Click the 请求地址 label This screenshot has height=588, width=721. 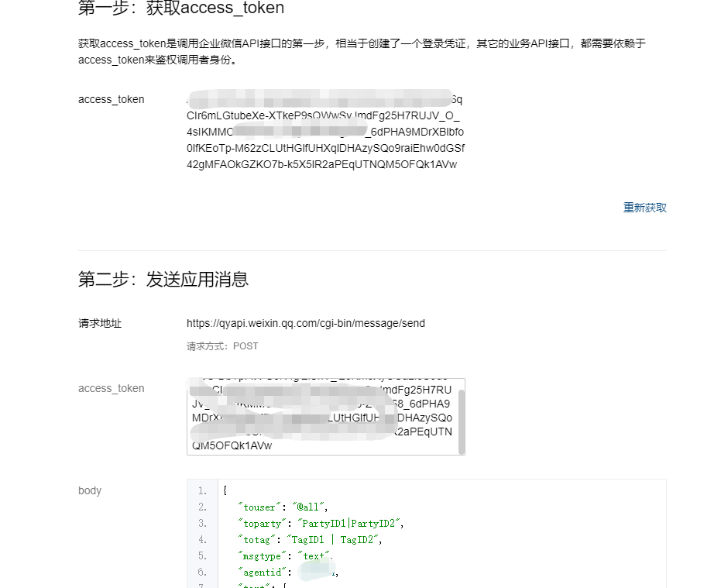100,324
